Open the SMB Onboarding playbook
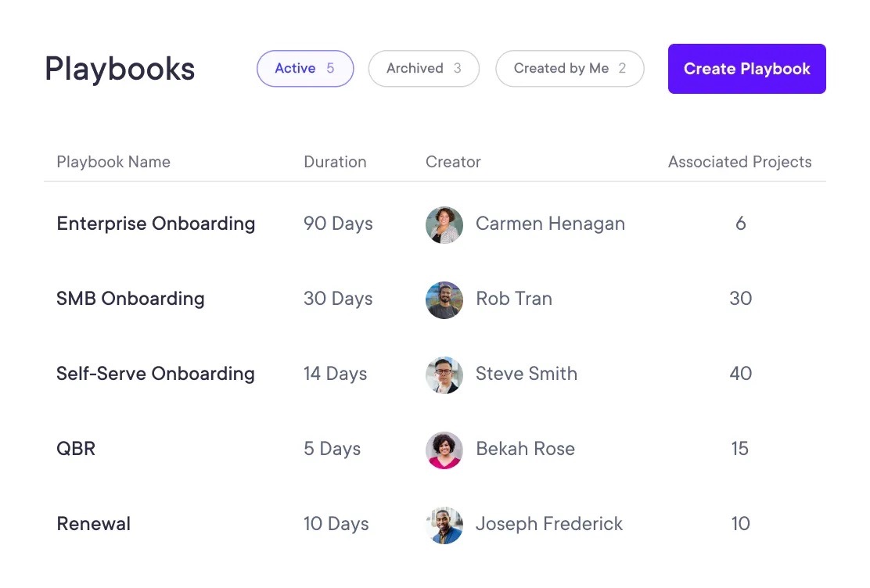 tap(131, 299)
